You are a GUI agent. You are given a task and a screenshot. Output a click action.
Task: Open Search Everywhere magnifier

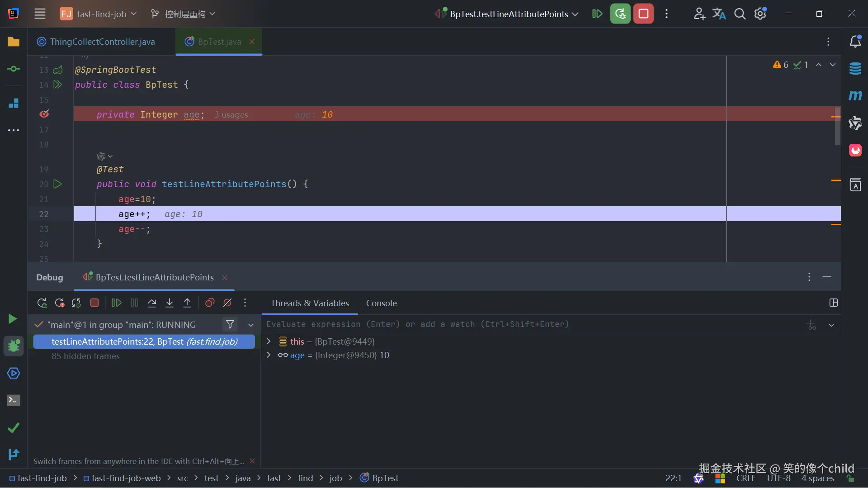740,14
